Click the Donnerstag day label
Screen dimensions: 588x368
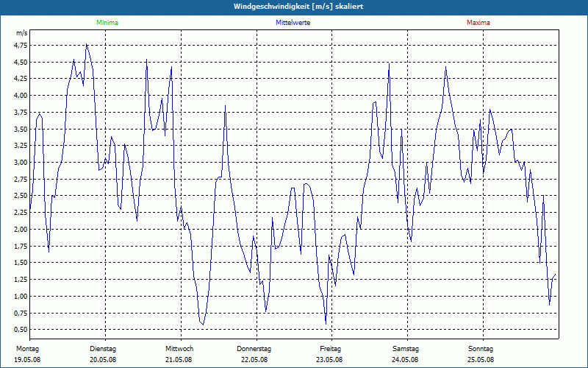pyautogui.click(x=254, y=349)
